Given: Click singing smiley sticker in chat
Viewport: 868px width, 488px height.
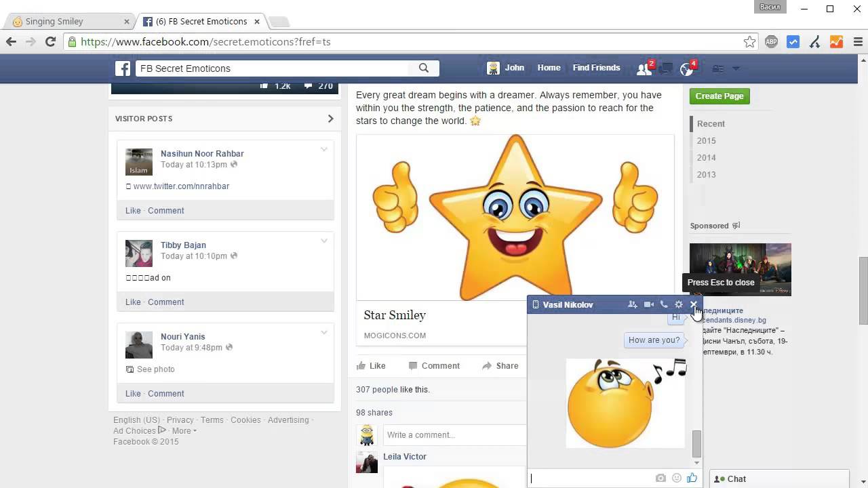Looking at the screenshot, I should click(x=626, y=403).
